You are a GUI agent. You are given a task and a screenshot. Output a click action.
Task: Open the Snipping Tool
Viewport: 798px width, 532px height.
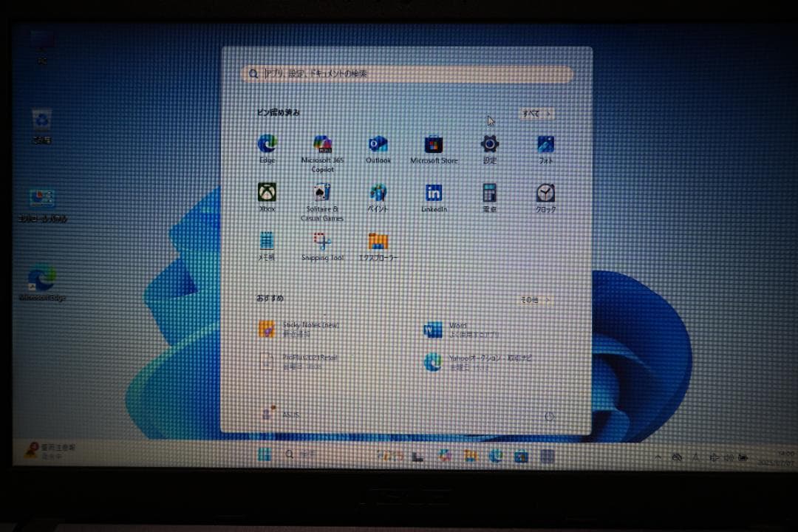322,241
